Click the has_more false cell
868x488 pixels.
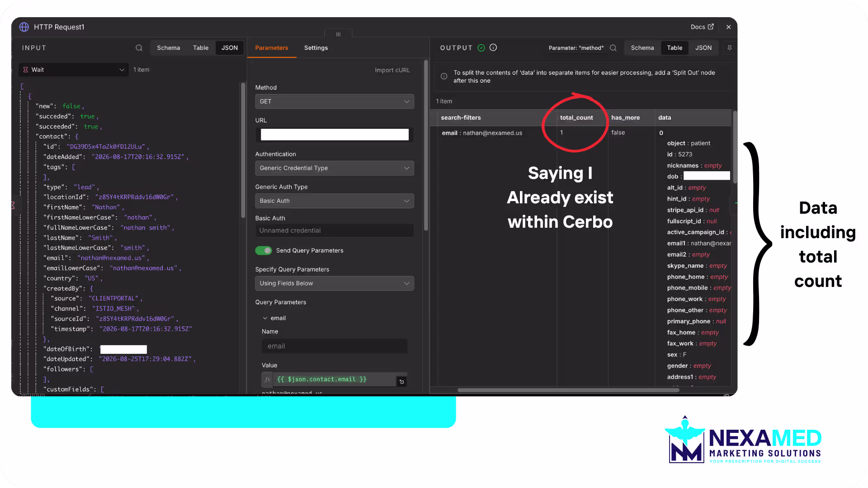point(618,132)
